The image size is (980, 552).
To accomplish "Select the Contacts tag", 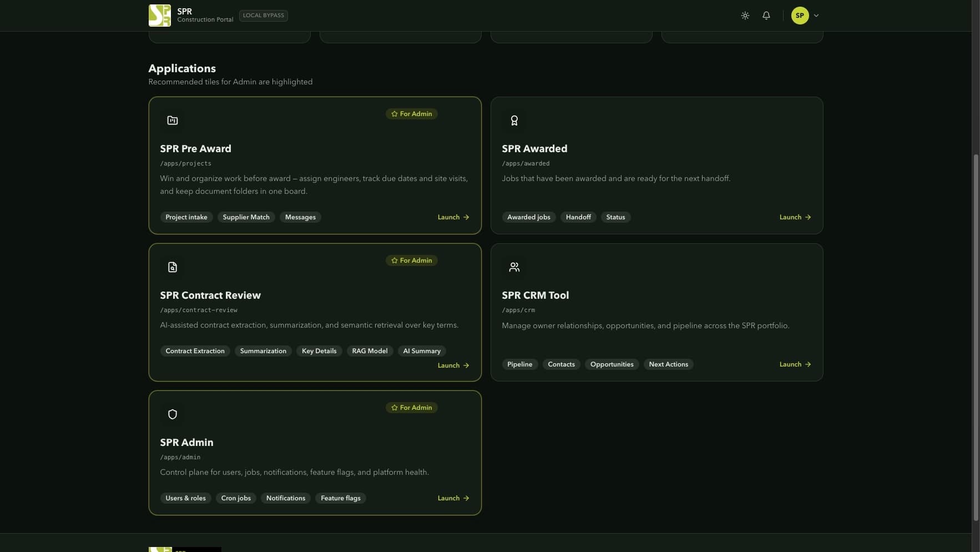I will click(562, 364).
